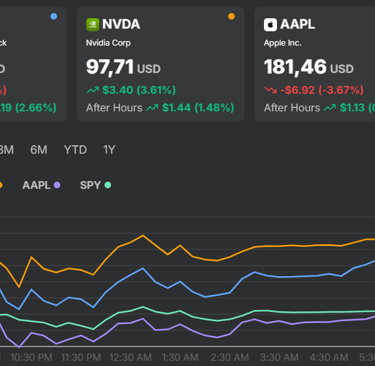This screenshot has height=366, width=375.
Task: Toggle the AAPL series in the chart legend
Action: pos(41,185)
